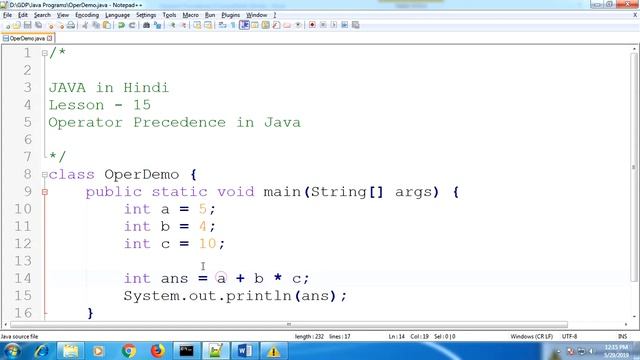Toggle the Monitoring eye toolbar icon
This screenshot has height=360, width=640.
coord(298,25)
